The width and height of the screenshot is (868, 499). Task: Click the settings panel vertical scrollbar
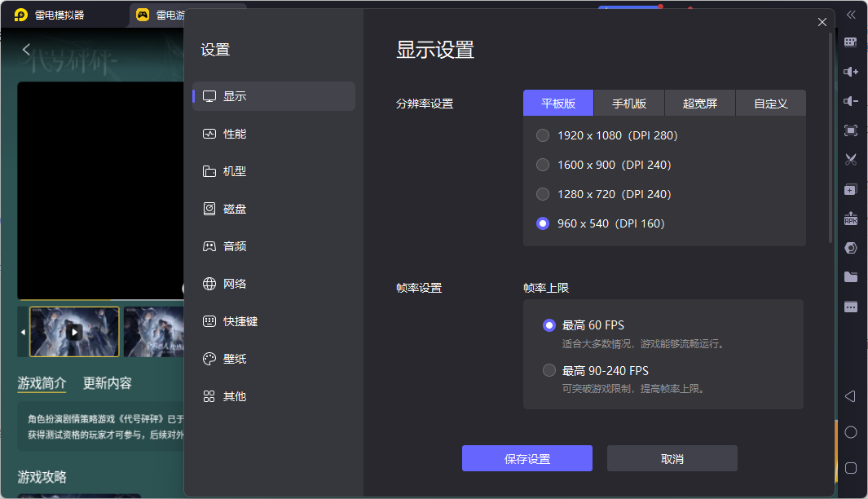coord(831,139)
